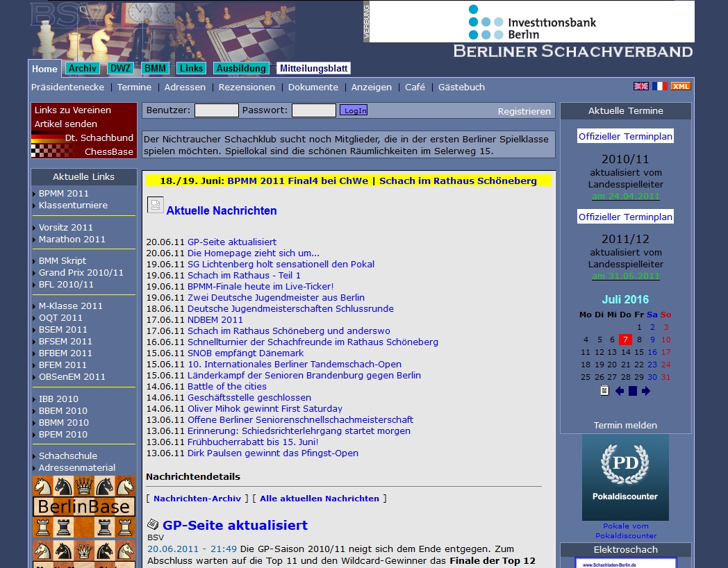Viewport: 728px width, 568px height.
Task: Switch to the Mitteilungsblatt tab
Action: coord(313,68)
